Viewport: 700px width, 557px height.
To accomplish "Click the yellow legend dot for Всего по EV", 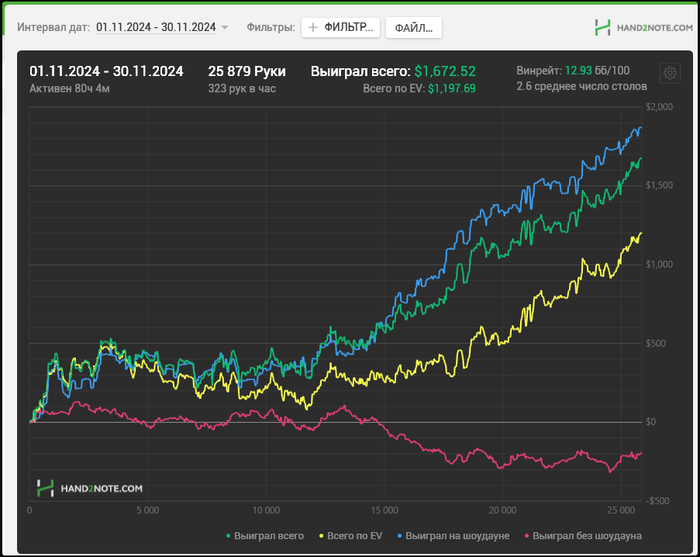I will tap(321, 536).
